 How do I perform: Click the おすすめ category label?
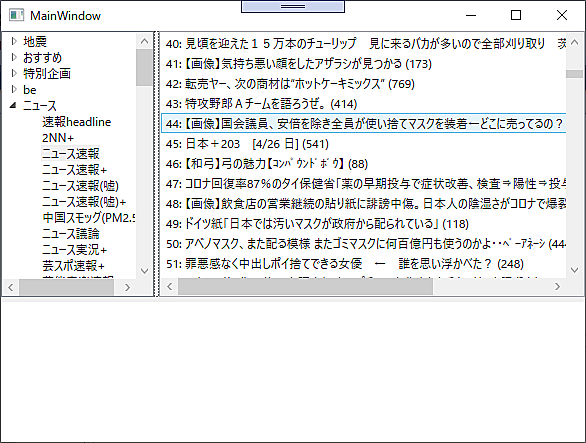42,57
